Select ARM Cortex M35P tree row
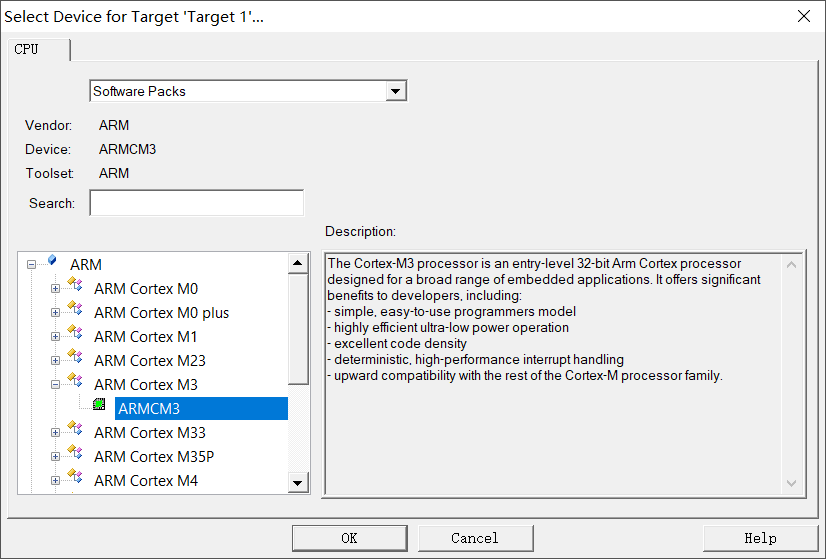Screen dimensions: 826x559 pyautogui.click(x=154, y=457)
